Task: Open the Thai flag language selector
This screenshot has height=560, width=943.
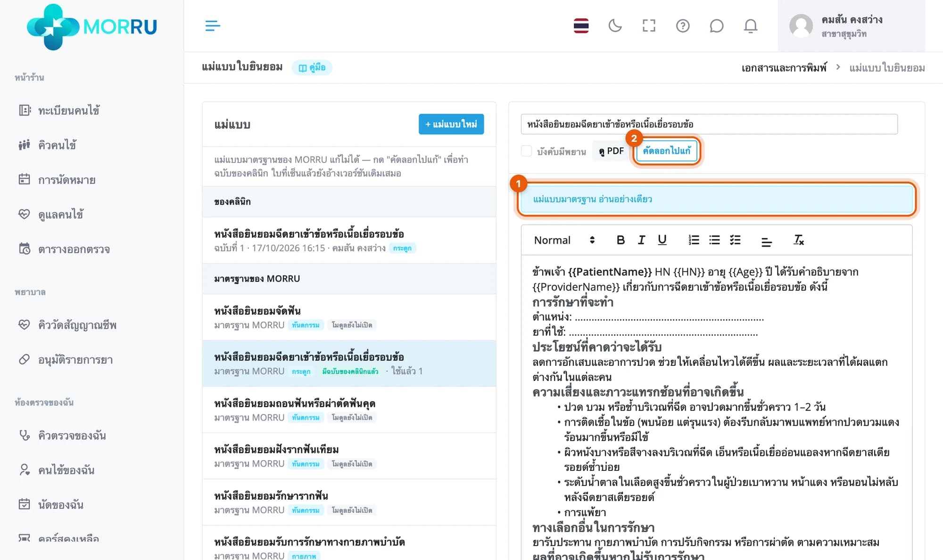Action: (x=581, y=25)
